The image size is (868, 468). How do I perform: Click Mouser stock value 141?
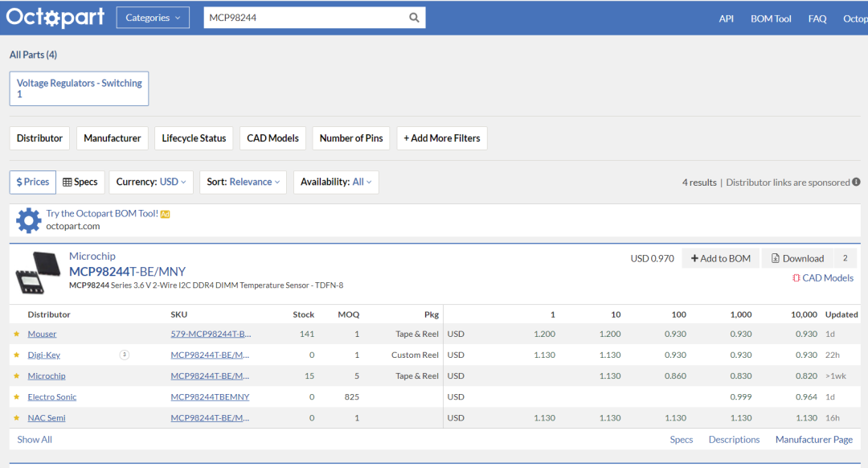point(307,334)
